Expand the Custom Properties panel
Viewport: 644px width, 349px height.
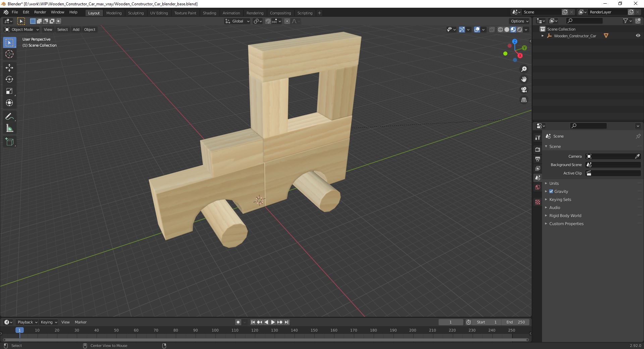click(x=566, y=223)
